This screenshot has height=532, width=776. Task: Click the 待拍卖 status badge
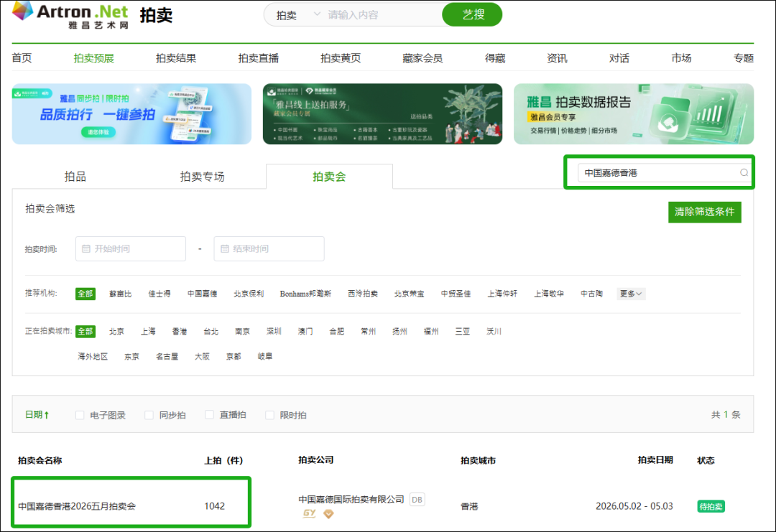(x=711, y=506)
